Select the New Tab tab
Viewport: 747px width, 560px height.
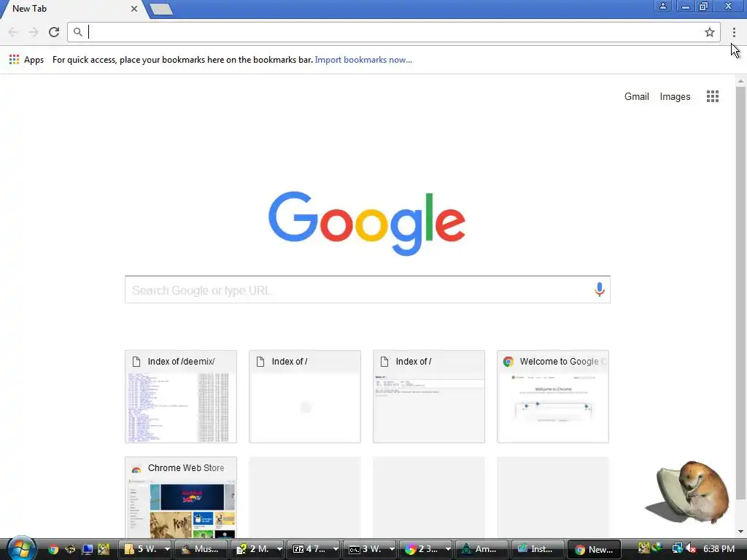coord(71,9)
